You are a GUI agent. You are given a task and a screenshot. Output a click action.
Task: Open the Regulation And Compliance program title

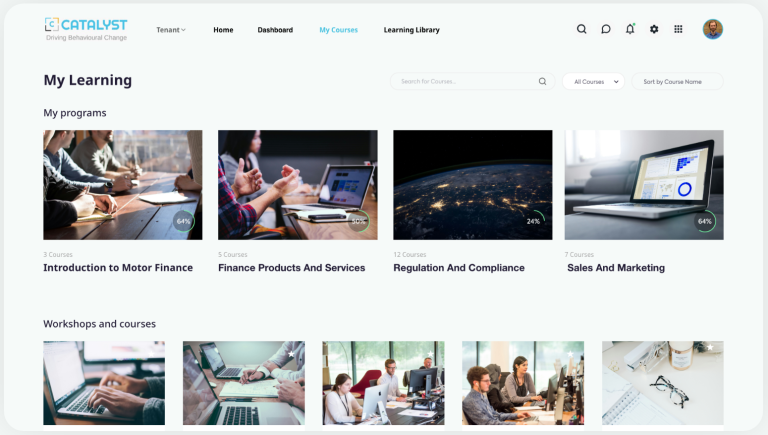coord(459,268)
